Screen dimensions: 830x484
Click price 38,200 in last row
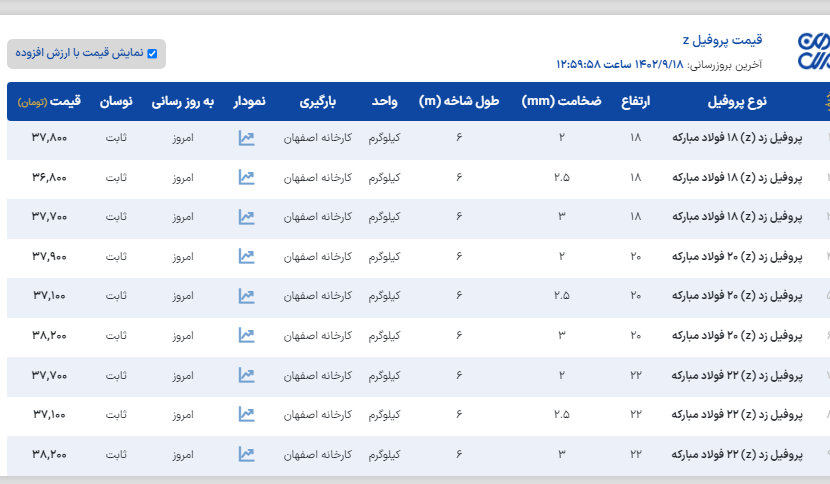[x=49, y=454]
